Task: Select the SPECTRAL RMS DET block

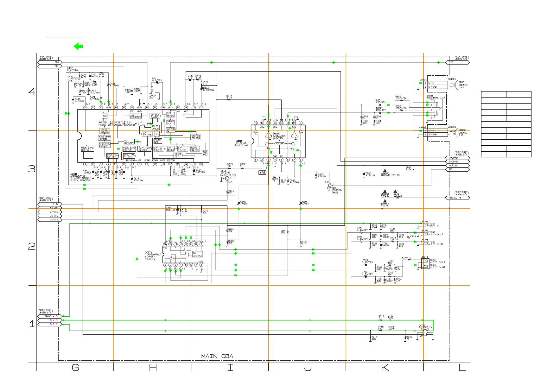Action: [x=112, y=156]
